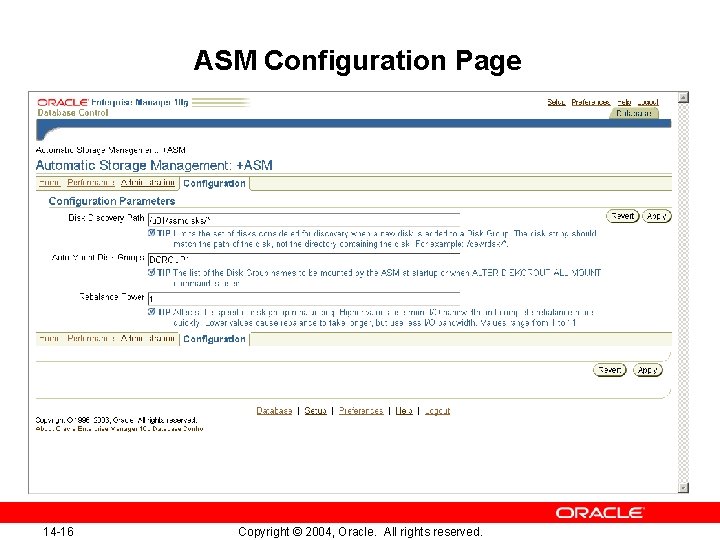This screenshot has width=720, height=540.
Task: Click Logout link in top header
Action: [648, 102]
